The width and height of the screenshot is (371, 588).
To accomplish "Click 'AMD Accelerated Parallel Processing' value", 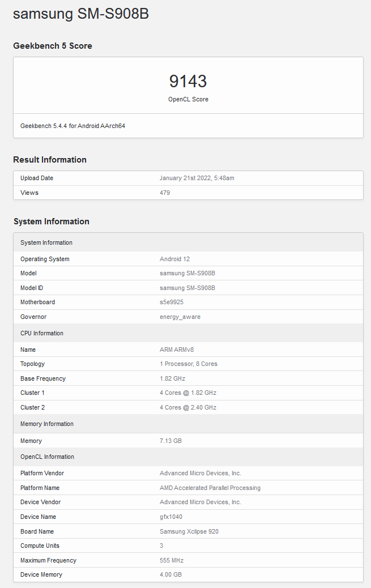I will coord(210,488).
